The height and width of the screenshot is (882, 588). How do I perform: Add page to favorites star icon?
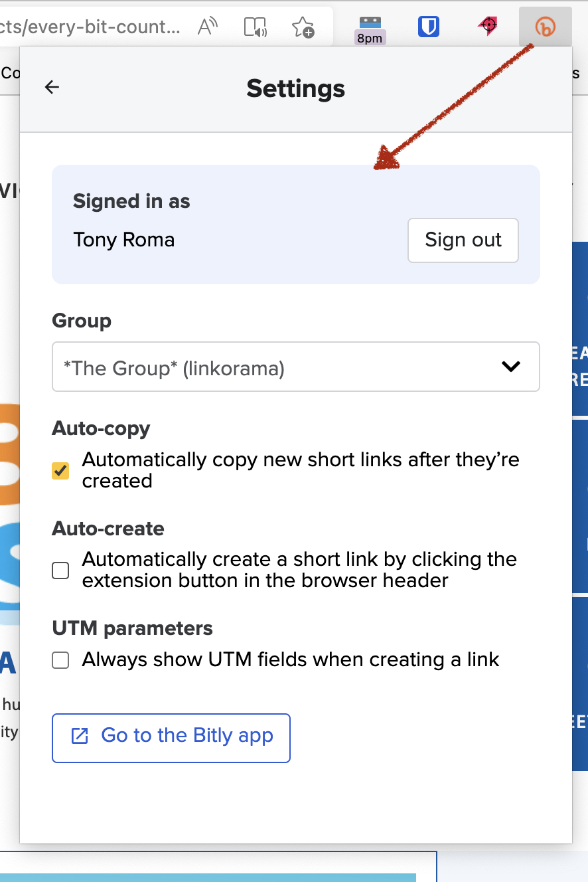click(x=303, y=27)
